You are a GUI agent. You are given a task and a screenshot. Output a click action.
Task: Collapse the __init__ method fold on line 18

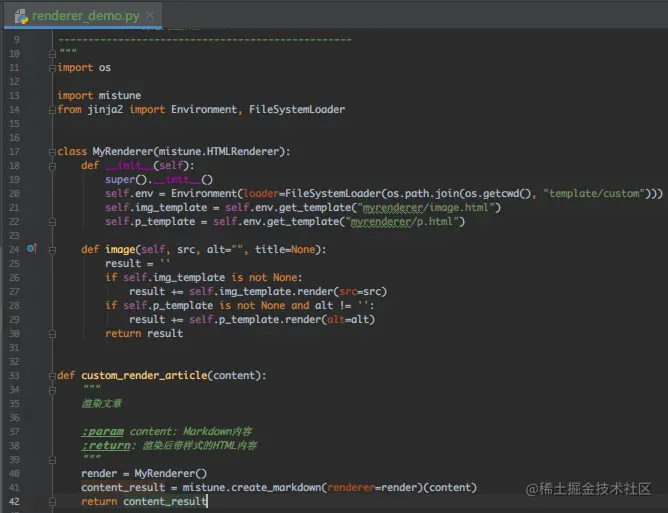pyautogui.click(x=52, y=166)
